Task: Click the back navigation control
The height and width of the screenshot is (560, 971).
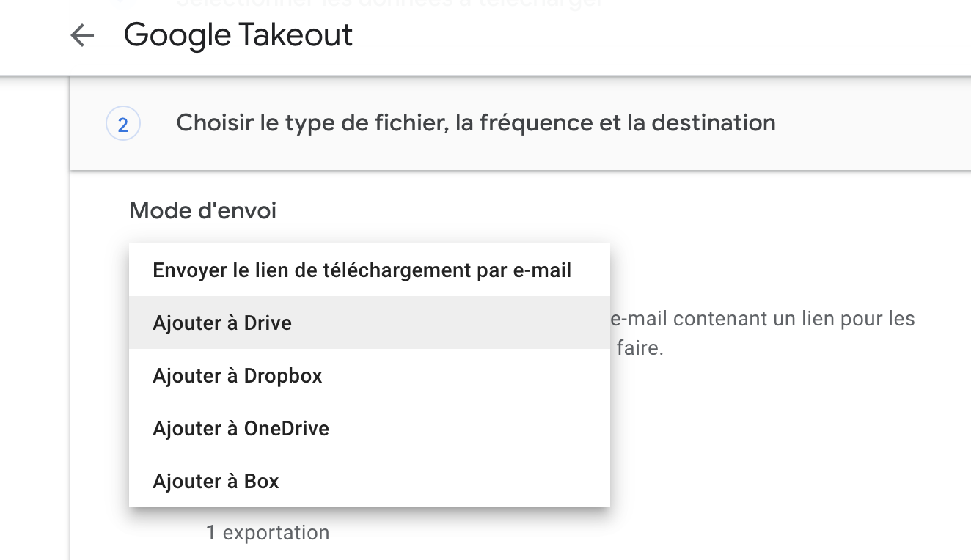Action: tap(82, 34)
